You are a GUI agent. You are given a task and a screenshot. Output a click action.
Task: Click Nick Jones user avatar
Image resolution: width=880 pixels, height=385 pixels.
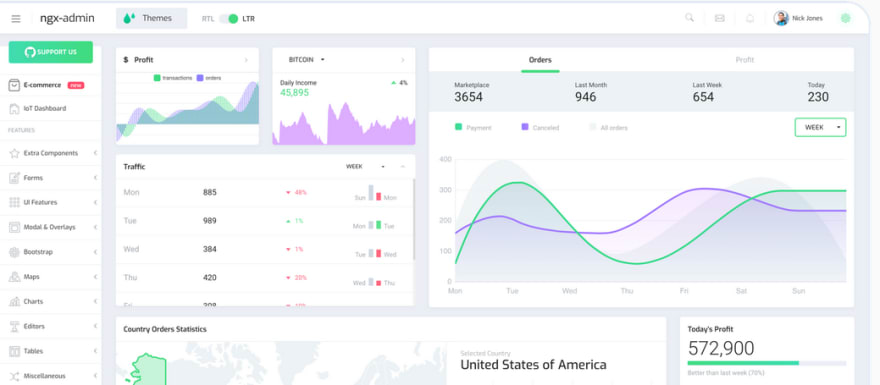781,19
